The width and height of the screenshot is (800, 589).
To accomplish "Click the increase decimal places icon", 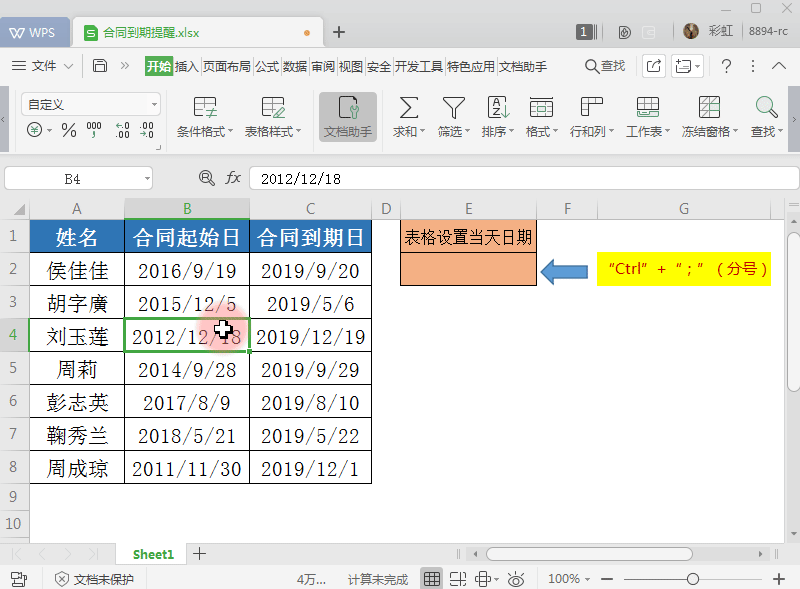I will coord(122,130).
